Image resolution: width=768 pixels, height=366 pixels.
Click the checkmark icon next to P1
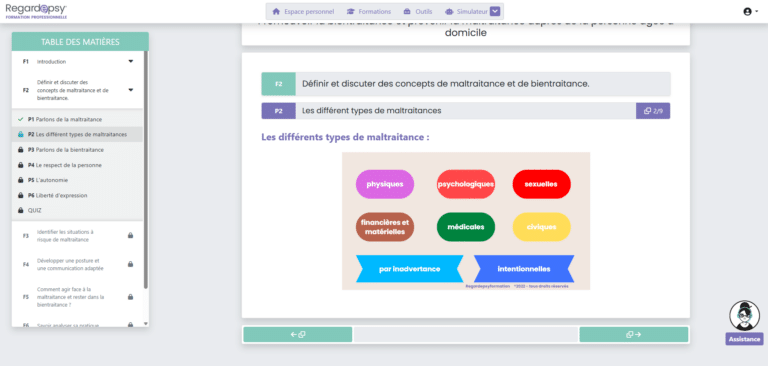(20, 119)
